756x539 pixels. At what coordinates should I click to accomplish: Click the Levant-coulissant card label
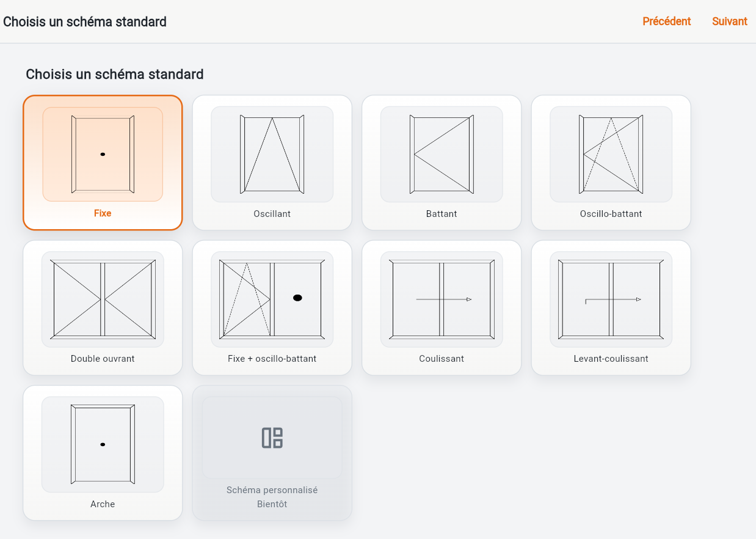coord(611,359)
